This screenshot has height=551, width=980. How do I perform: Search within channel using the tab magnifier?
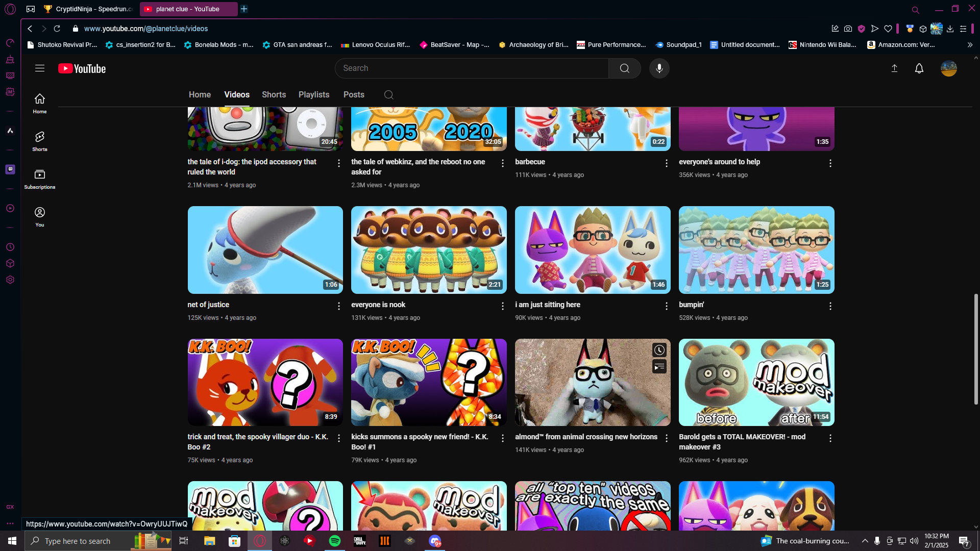coord(388,95)
